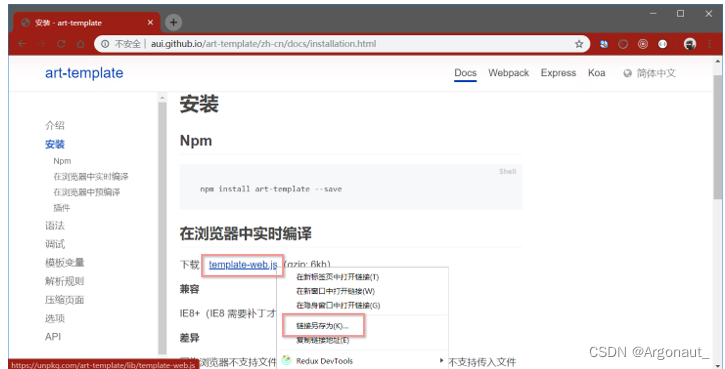725x369 pixels.
Task: Choose 在新窗口中打开链接(W) menu entry
Action: click(362, 291)
